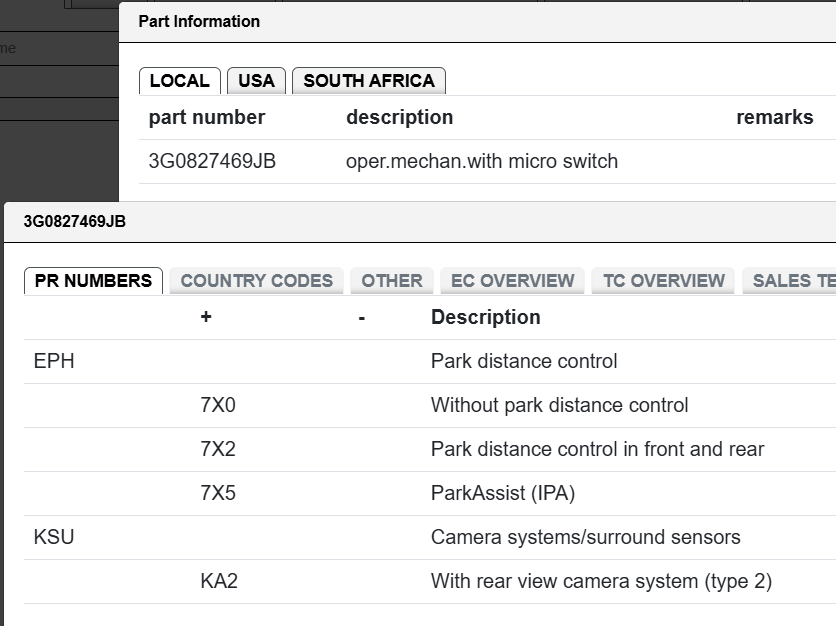Select the SOUTH AFRICA tab

click(x=369, y=81)
